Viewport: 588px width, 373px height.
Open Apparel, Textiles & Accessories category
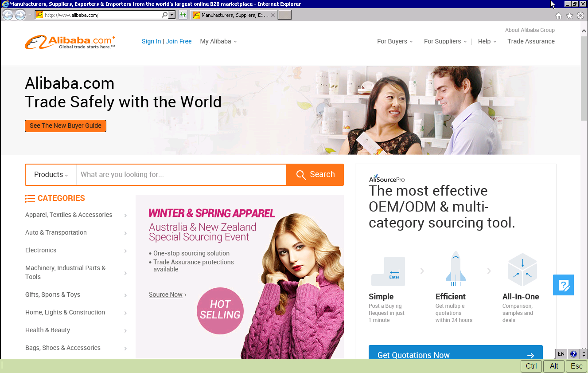click(x=69, y=215)
